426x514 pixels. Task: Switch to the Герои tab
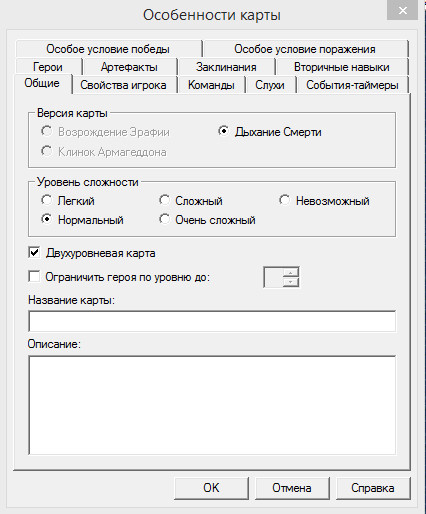[x=48, y=67]
